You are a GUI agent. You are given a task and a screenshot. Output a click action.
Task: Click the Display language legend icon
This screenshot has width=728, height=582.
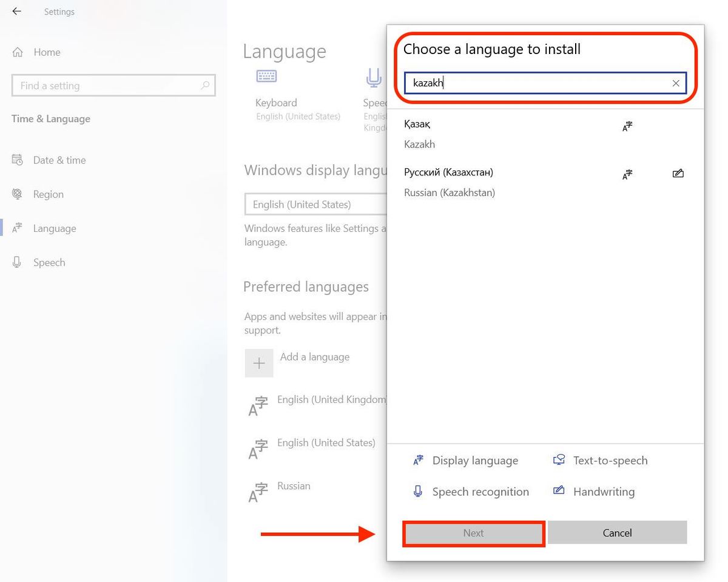click(417, 460)
